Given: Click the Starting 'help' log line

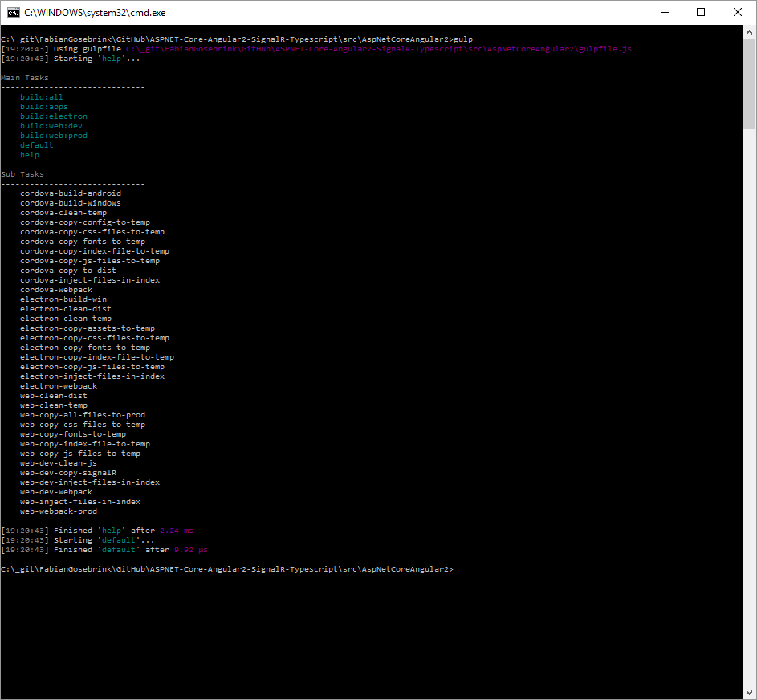Looking at the screenshot, I should (71, 59).
